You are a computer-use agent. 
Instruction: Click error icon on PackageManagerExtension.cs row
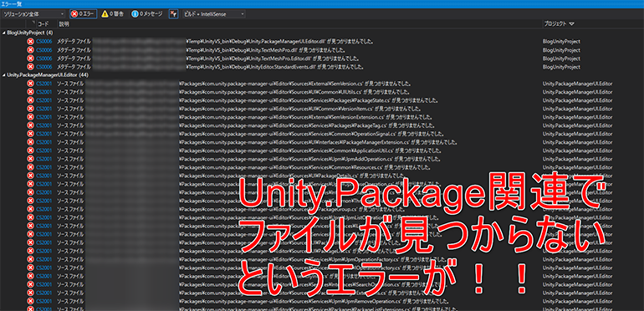[30, 142]
